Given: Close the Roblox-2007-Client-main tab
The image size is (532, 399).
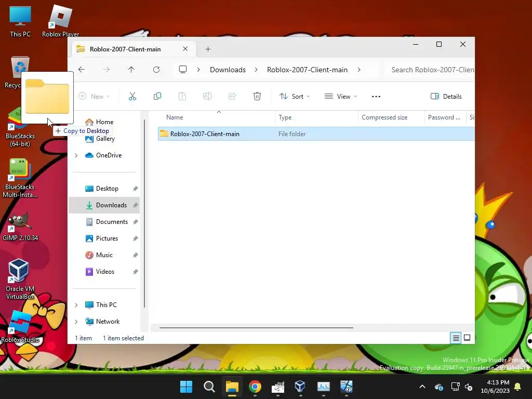Looking at the screenshot, I should 185,49.
